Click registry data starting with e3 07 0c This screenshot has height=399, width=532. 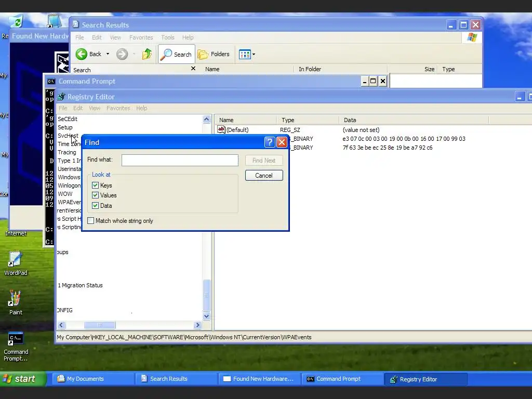(x=404, y=139)
